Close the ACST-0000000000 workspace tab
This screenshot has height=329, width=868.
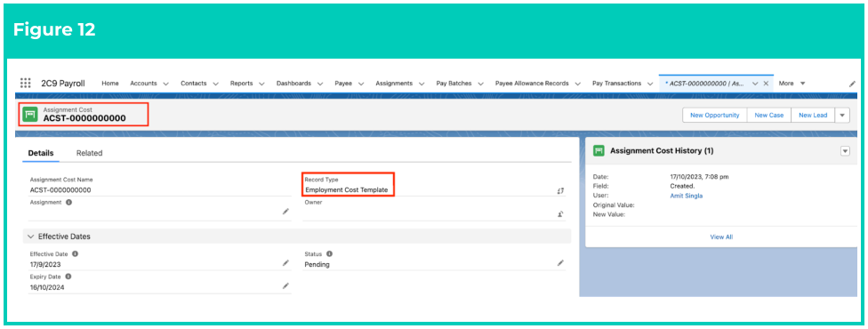click(x=766, y=83)
